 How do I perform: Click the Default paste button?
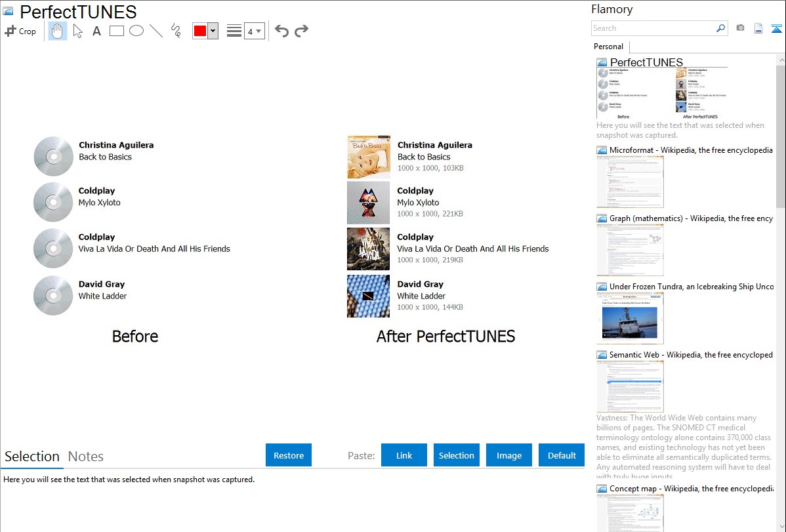pyautogui.click(x=562, y=455)
